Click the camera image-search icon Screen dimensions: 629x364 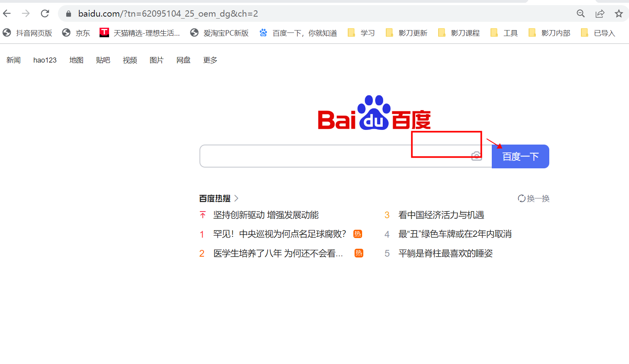(477, 156)
